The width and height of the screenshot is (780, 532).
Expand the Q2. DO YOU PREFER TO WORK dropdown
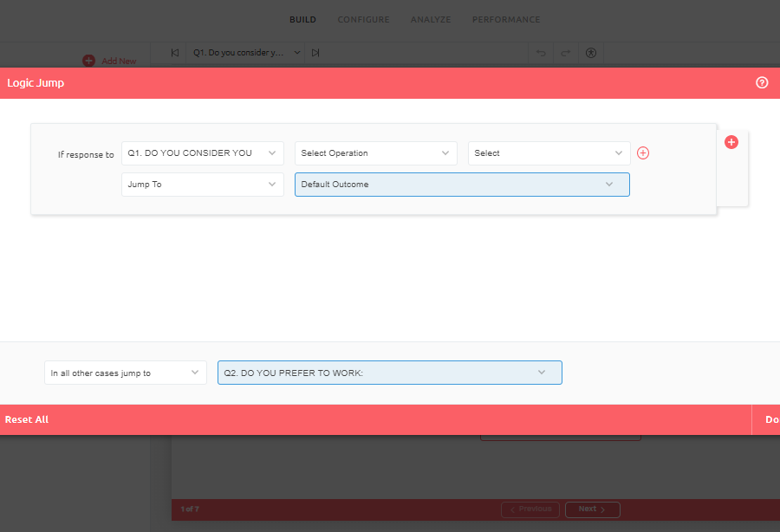click(x=389, y=373)
